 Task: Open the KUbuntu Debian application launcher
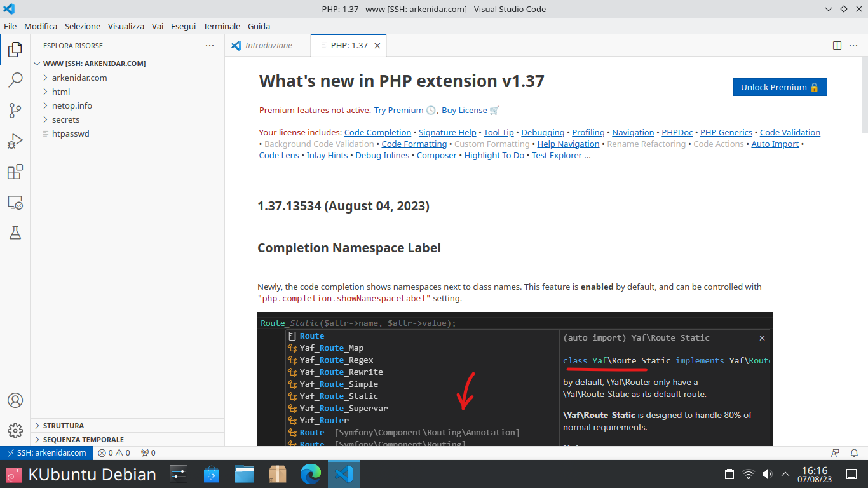coord(81,474)
